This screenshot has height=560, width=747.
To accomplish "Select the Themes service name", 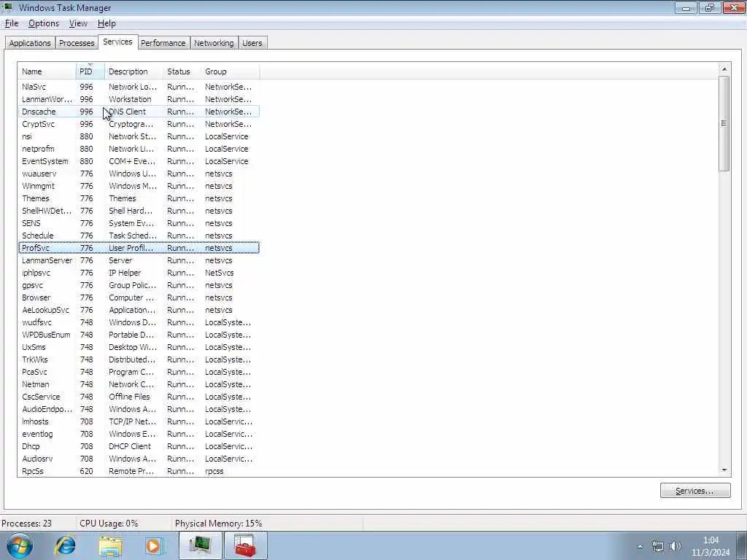I will click(x=35, y=198).
